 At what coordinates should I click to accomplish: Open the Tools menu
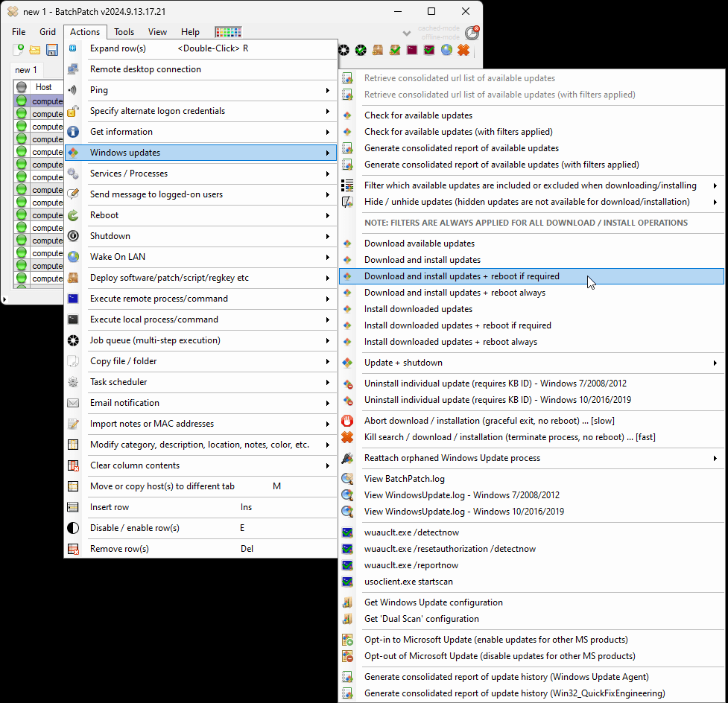[x=124, y=32]
